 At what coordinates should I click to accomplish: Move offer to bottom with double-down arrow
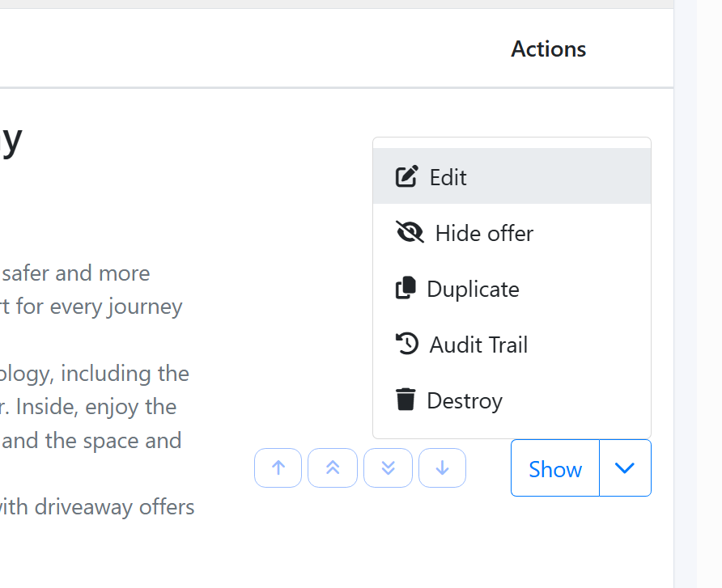(x=388, y=468)
